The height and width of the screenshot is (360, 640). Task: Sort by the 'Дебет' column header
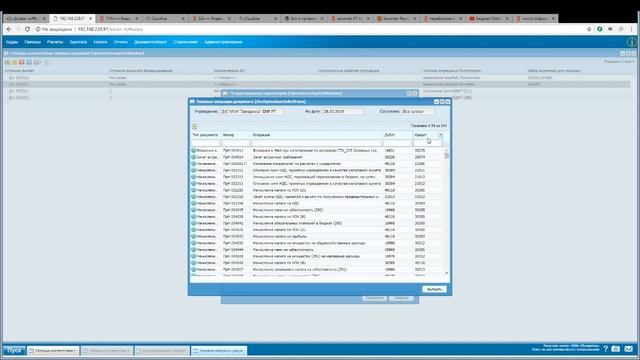[x=398, y=135]
